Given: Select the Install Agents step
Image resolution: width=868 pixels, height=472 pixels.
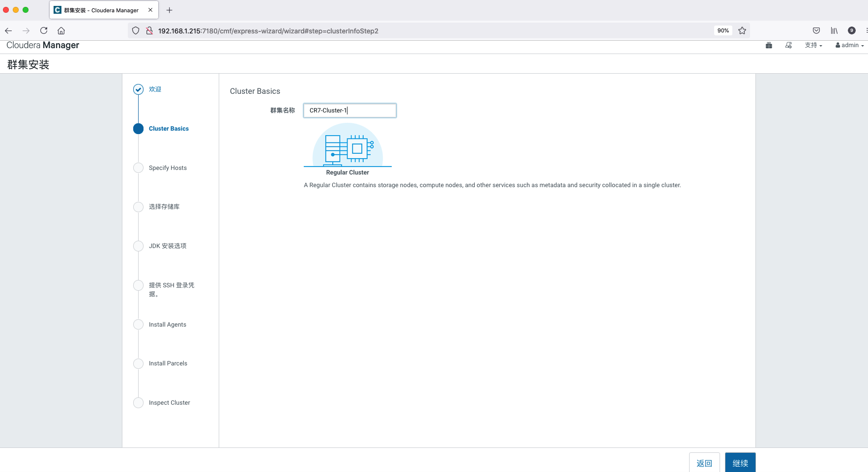Looking at the screenshot, I should click(x=168, y=325).
